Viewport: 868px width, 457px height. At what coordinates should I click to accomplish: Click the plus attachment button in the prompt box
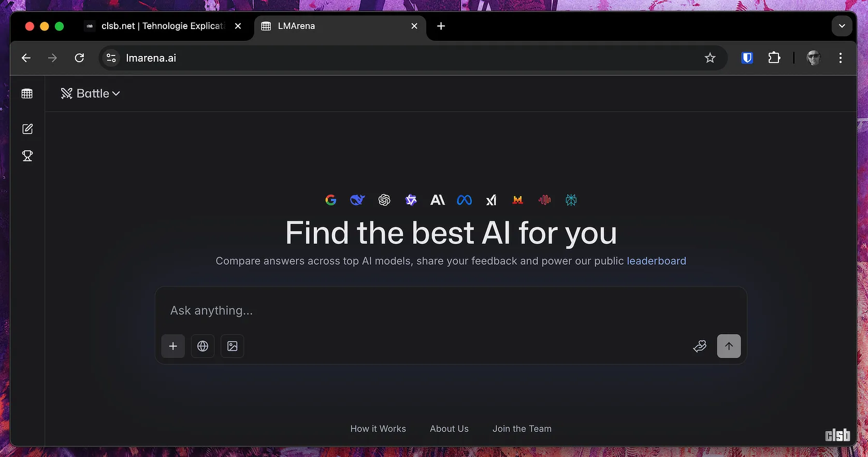click(173, 346)
